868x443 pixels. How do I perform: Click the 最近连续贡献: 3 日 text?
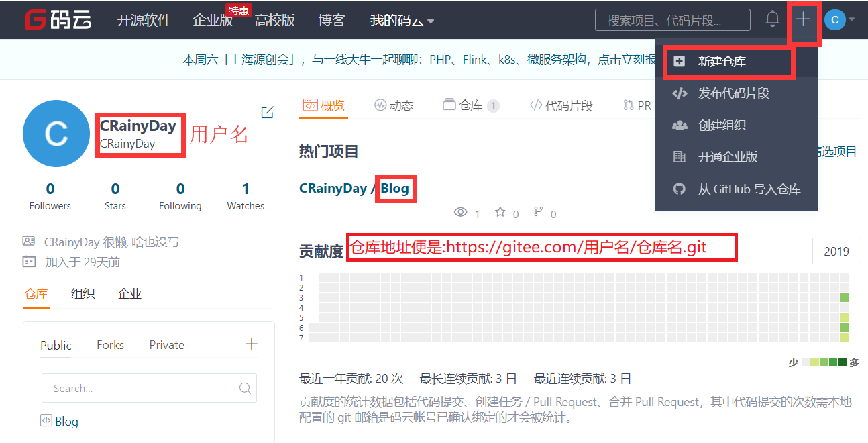point(583,379)
